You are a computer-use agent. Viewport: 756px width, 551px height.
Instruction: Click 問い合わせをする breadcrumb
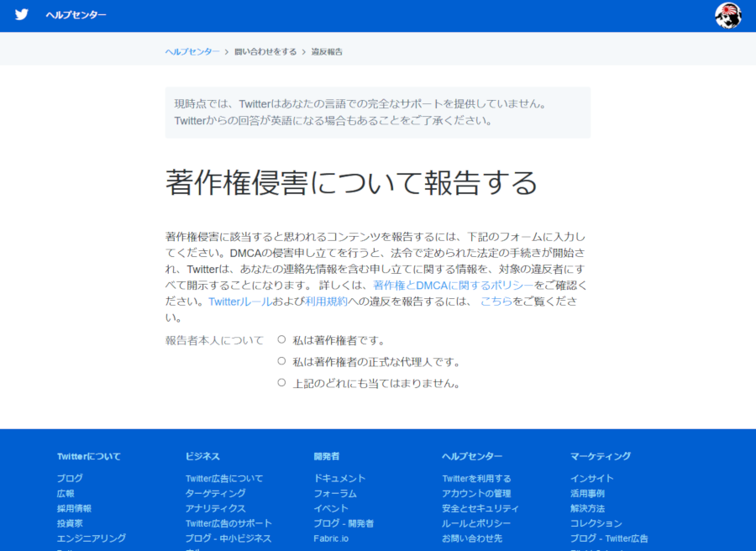(x=265, y=51)
